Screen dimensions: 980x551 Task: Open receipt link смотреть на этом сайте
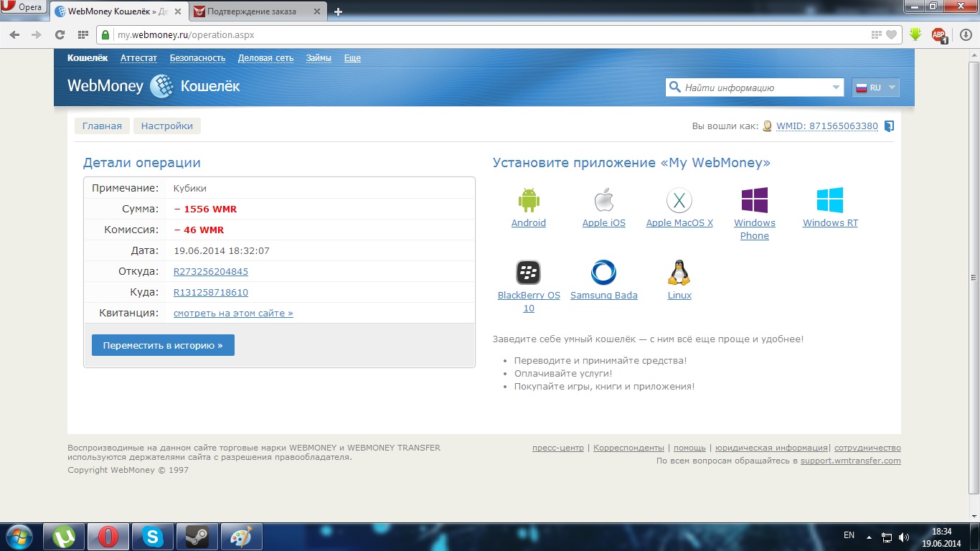pyautogui.click(x=233, y=314)
